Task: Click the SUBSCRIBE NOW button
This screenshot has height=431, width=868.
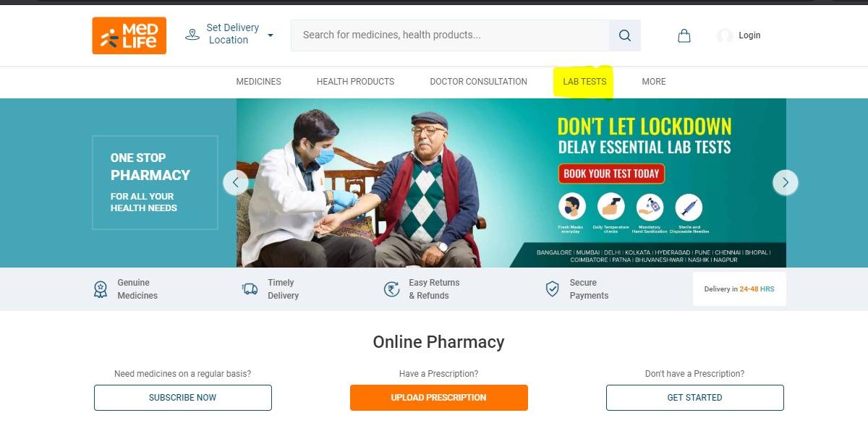Action: [183, 398]
